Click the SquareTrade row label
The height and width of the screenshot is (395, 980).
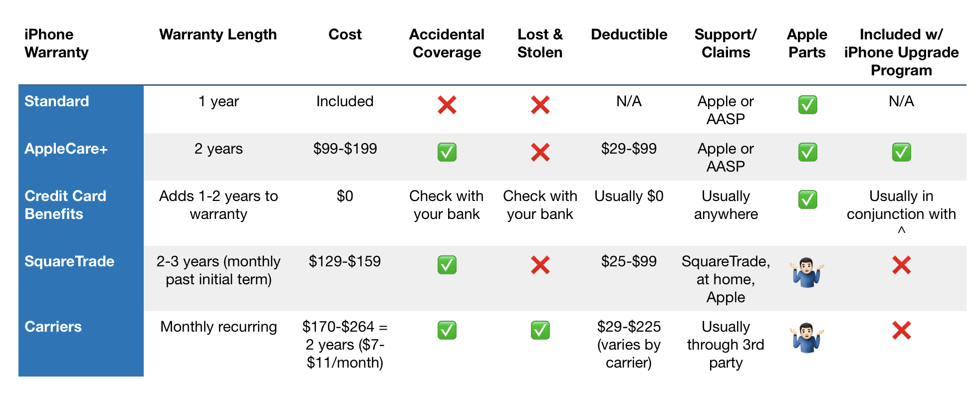point(69,261)
